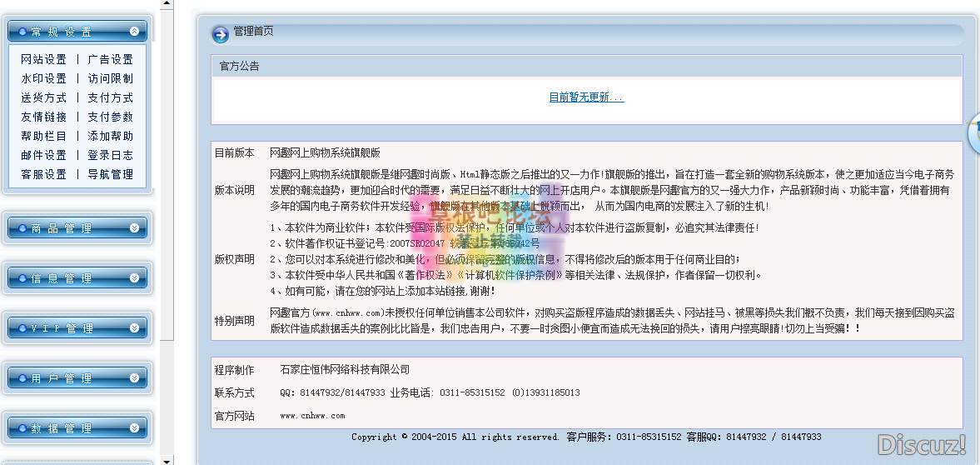Click the 官方网站 label

234,416
